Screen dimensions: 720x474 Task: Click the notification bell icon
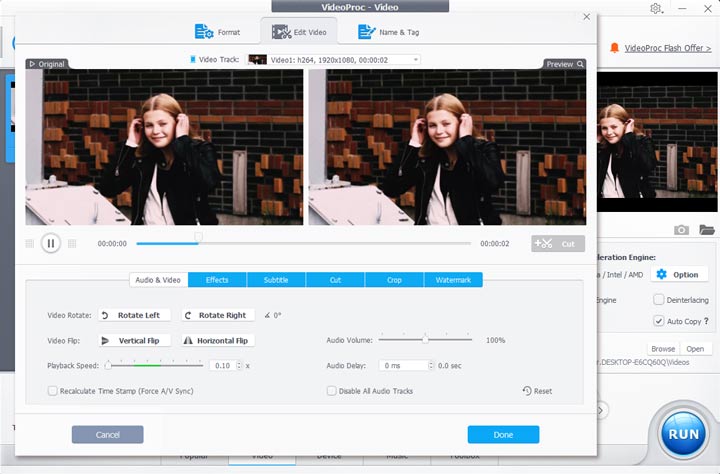point(614,48)
